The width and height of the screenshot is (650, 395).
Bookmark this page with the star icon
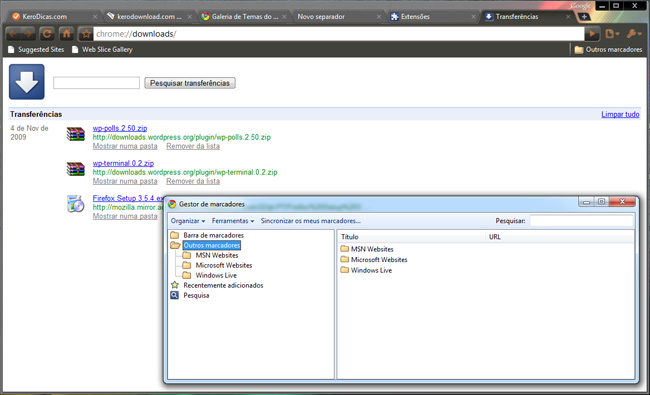coord(85,34)
